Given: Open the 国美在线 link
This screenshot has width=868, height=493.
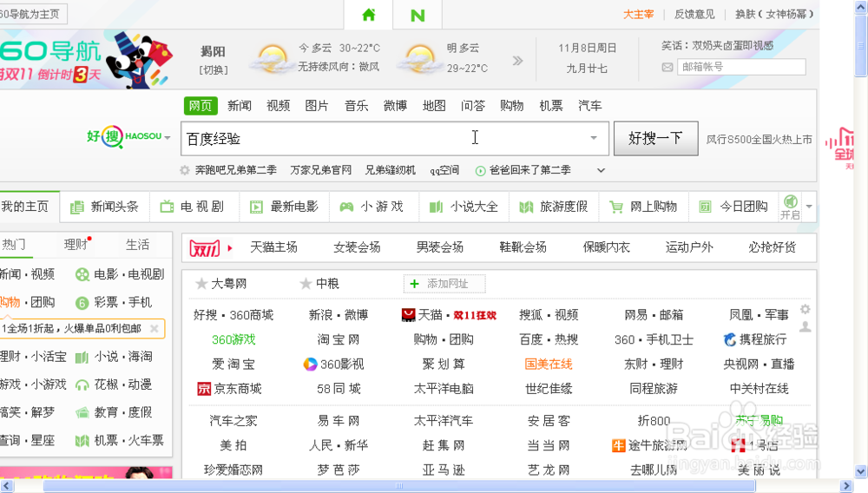Looking at the screenshot, I should [549, 364].
